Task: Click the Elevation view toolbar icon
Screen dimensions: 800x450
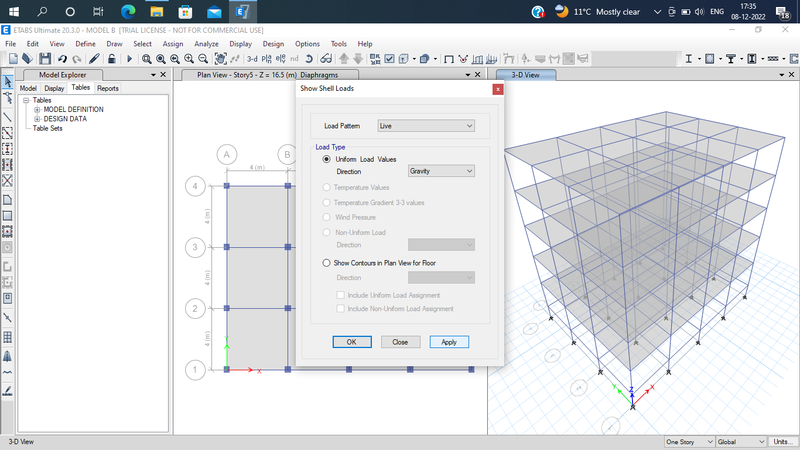Action: [x=280, y=59]
